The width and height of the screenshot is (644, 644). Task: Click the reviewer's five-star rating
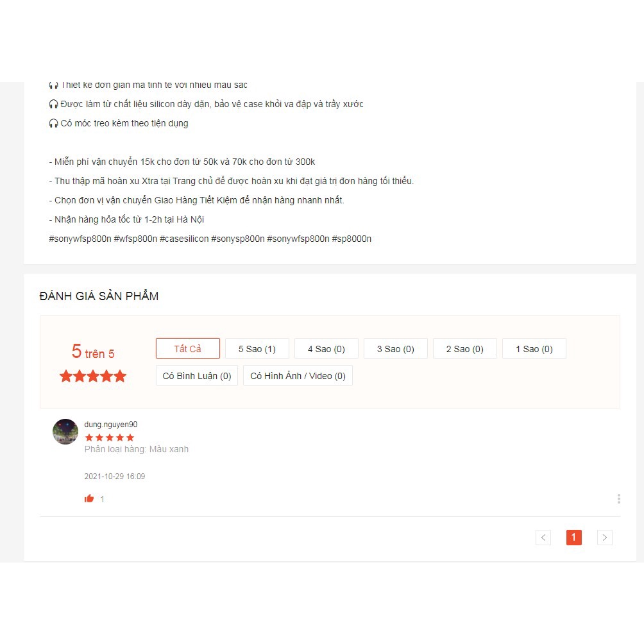[109, 437]
